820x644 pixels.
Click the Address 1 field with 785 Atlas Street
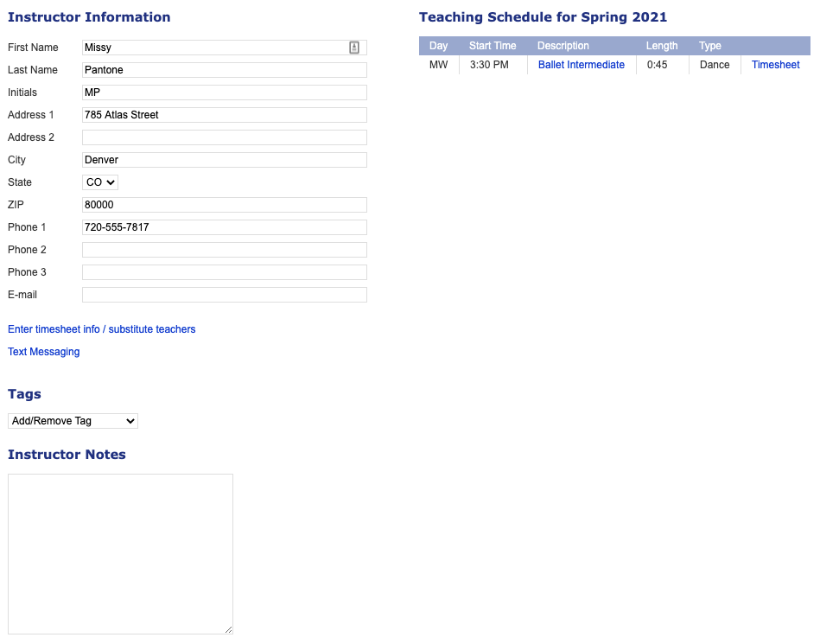tap(224, 115)
